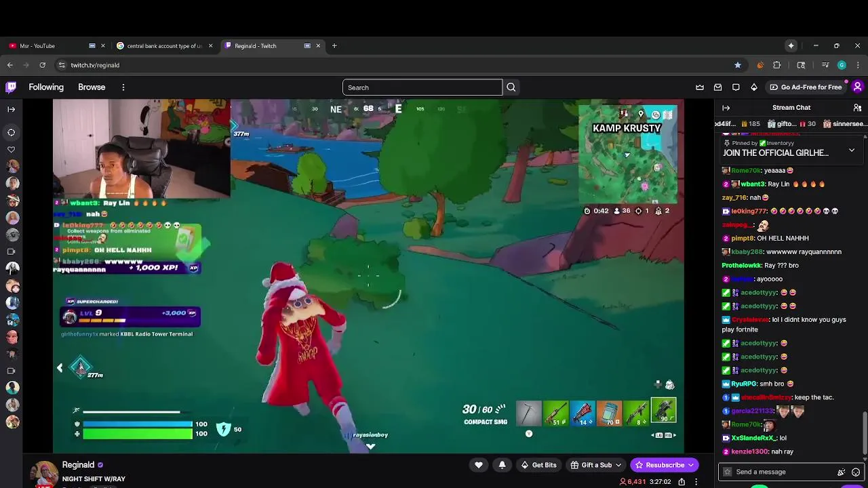868x488 pixels.
Task: Click the chat username kbaby268
Action: tap(748, 251)
